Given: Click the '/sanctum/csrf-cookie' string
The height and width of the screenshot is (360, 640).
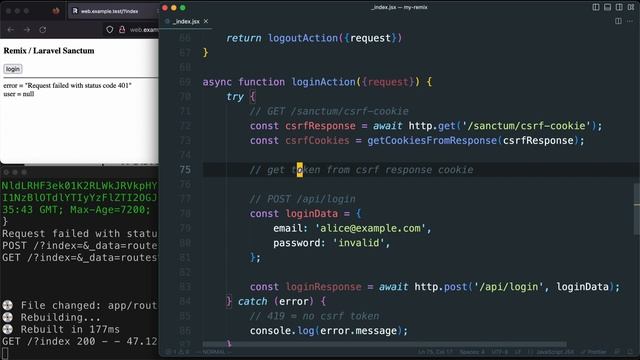Looking at the screenshot, I should point(526,126).
